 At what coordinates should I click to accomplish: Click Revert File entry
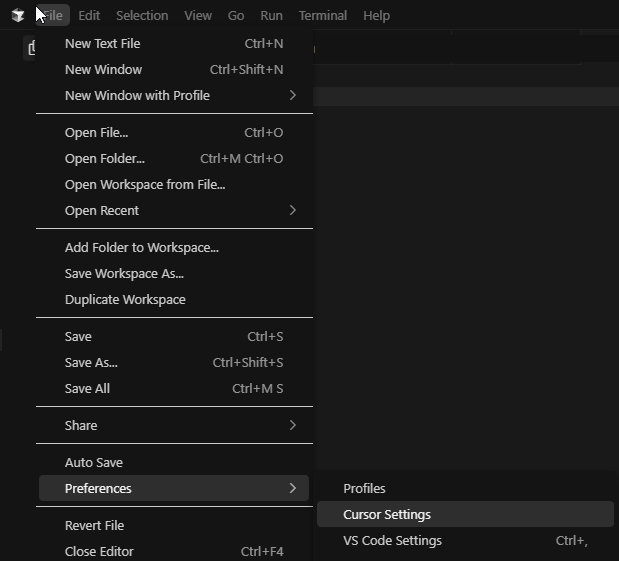(94, 526)
